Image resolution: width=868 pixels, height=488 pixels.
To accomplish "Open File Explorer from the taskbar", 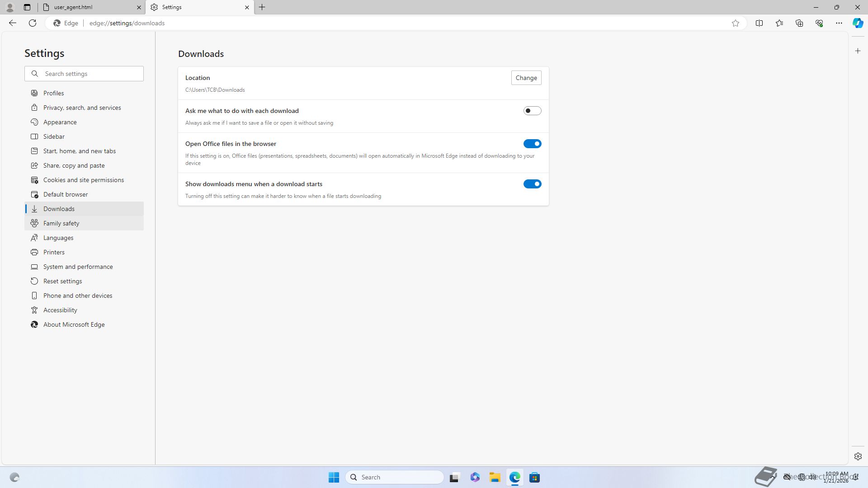I will click(495, 477).
